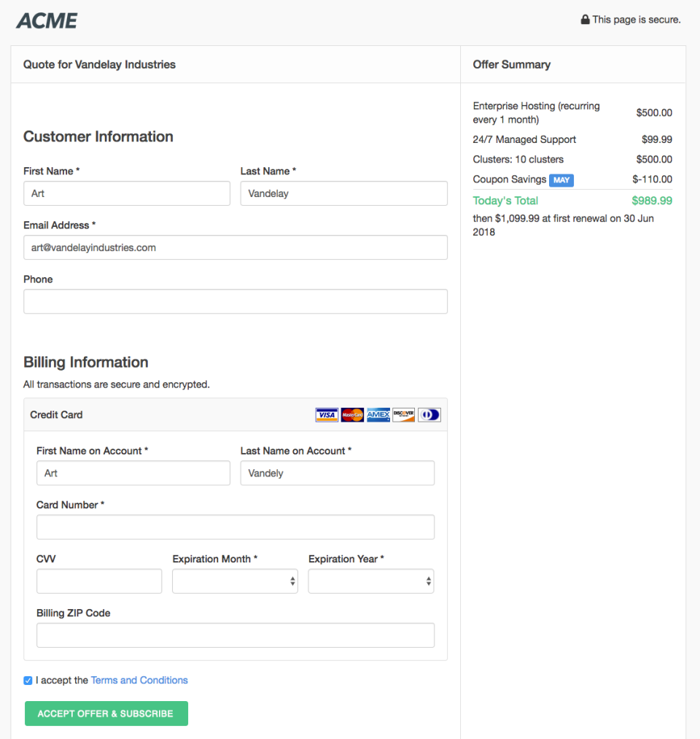Click the Discover card icon
Screen dimensions: 700x739
coord(404,415)
